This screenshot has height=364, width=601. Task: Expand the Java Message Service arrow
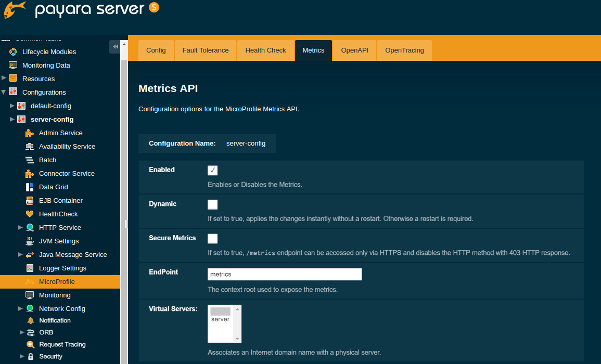coord(21,254)
